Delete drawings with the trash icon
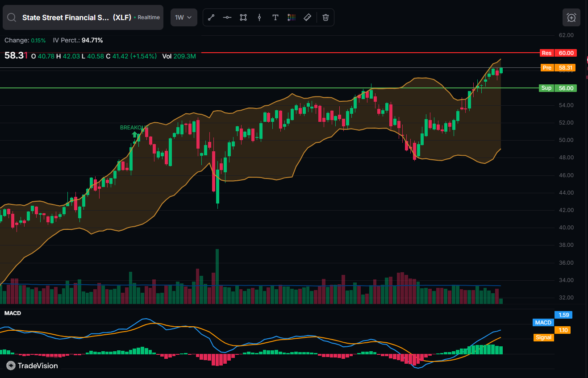 pyautogui.click(x=325, y=17)
